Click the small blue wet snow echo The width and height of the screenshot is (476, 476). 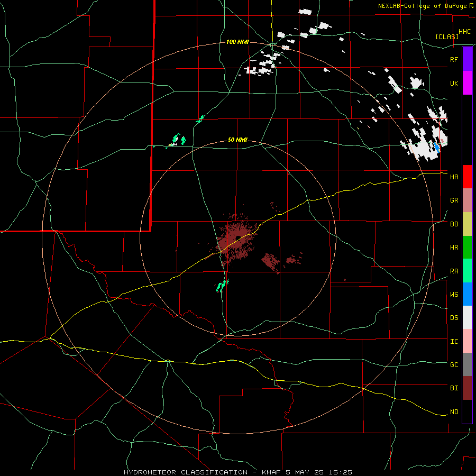(437, 147)
